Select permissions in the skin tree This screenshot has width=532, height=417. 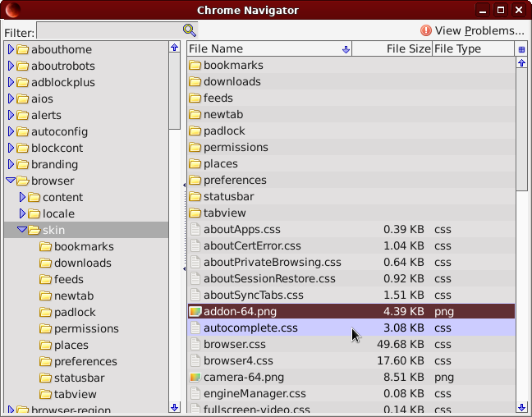[x=86, y=328]
